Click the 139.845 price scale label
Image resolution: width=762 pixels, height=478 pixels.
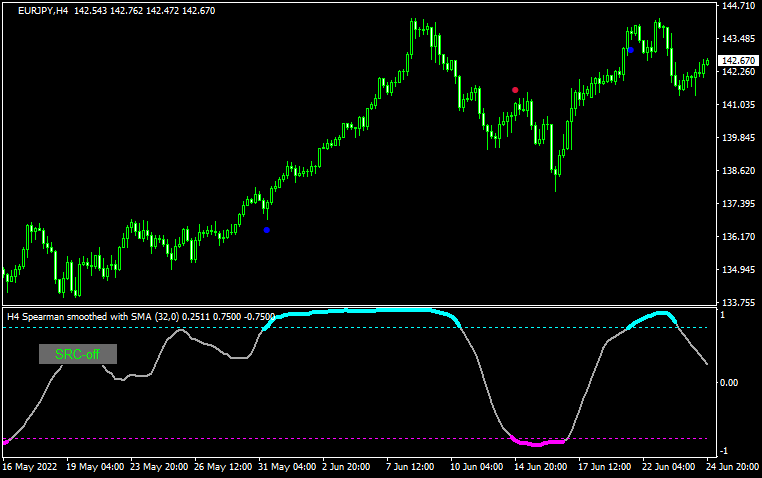(739, 137)
